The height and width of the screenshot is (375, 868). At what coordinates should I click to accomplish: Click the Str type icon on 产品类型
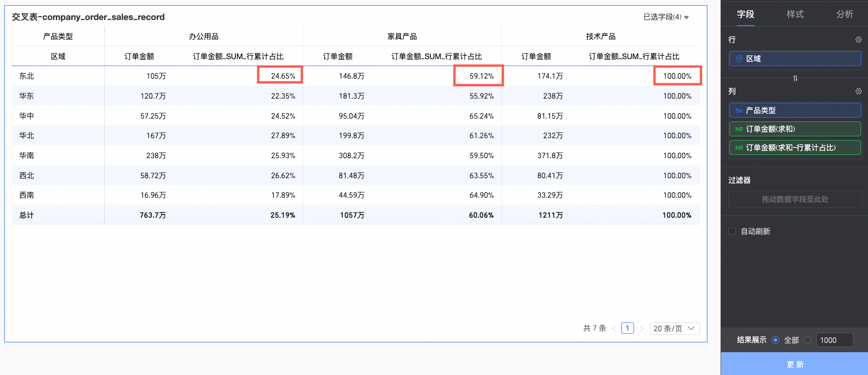tap(739, 110)
